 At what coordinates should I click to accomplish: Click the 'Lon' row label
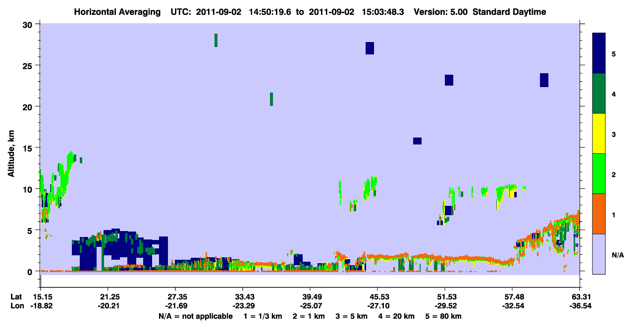(16, 306)
